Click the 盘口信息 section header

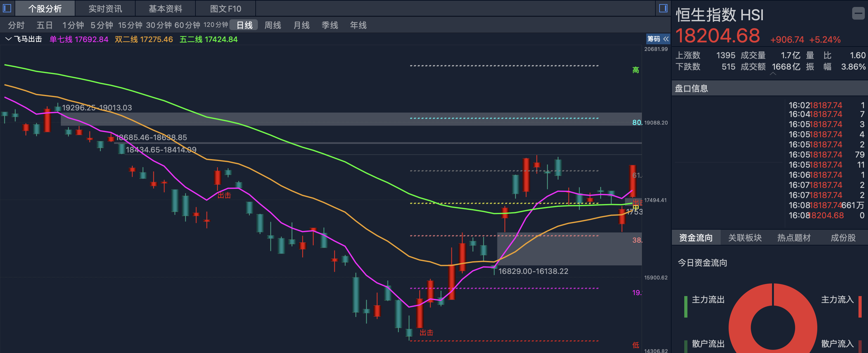click(691, 89)
